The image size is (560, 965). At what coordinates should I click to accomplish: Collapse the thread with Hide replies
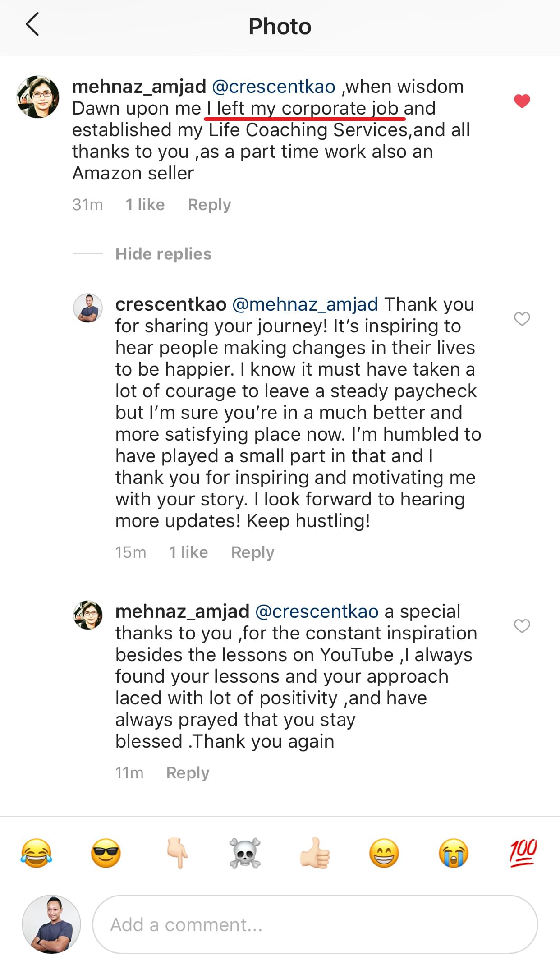tap(163, 254)
